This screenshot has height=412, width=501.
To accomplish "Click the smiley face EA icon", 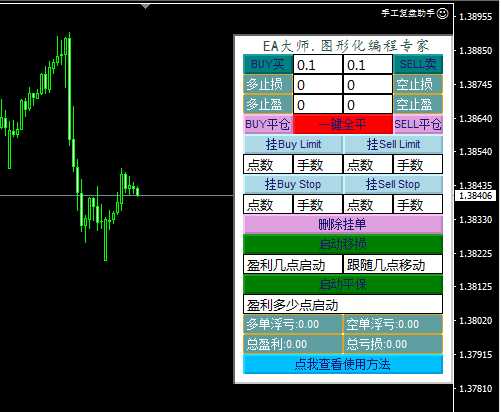I will (442, 13).
